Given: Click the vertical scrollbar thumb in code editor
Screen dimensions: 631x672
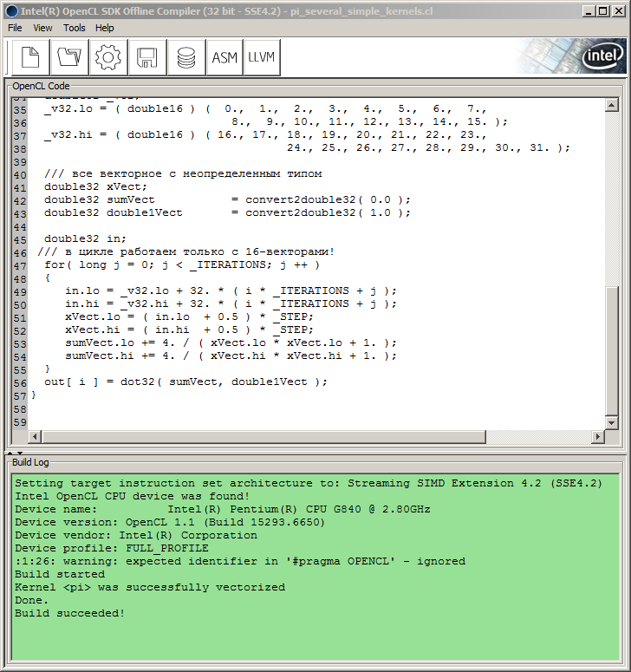Looking at the screenshot, I should (x=611, y=350).
